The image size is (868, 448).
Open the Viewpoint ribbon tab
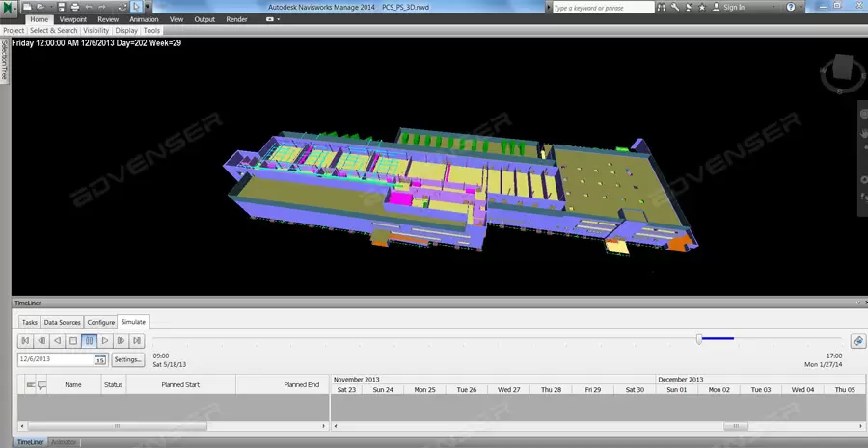[73, 19]
